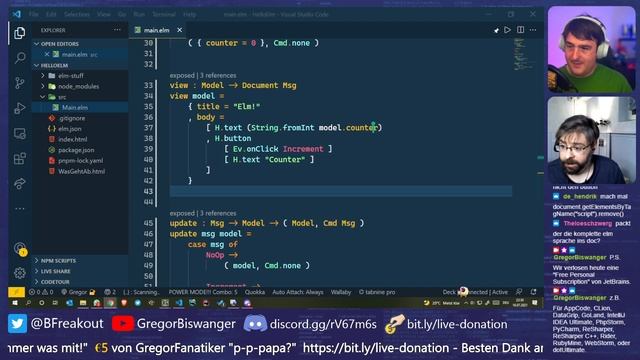The width and height of the screenshot is (640, 360).
Task: Close the main.elm editor tab
Action: pyautogui.click(x=180, y=30)
